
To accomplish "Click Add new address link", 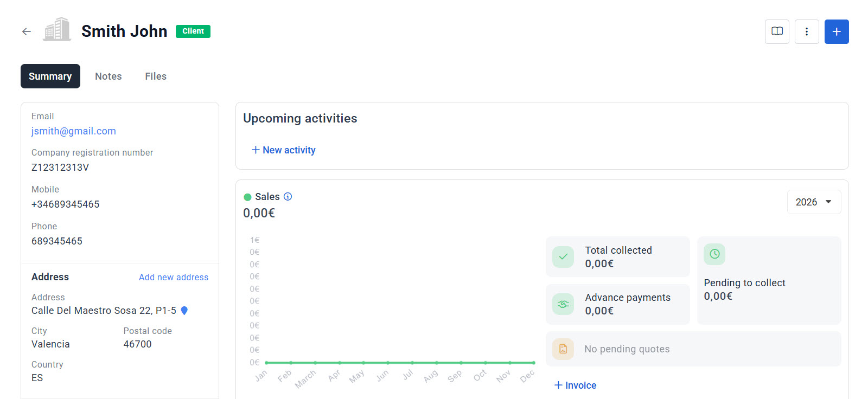I will click(x=174, y=277).
